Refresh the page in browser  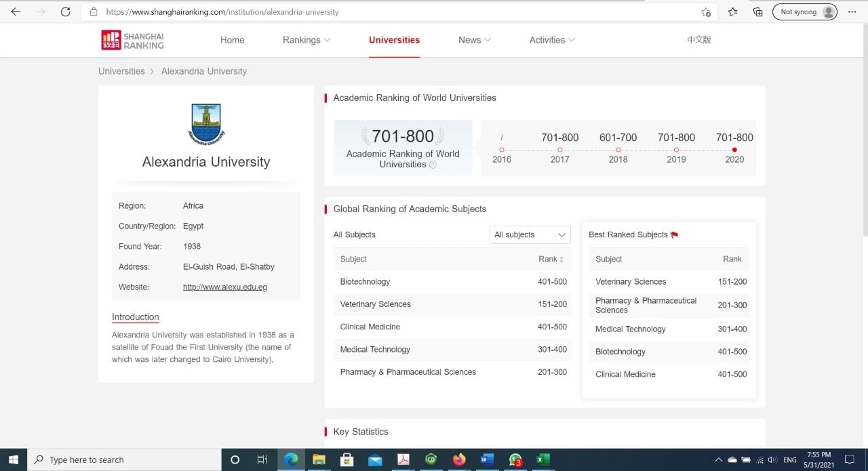(65, 12)
